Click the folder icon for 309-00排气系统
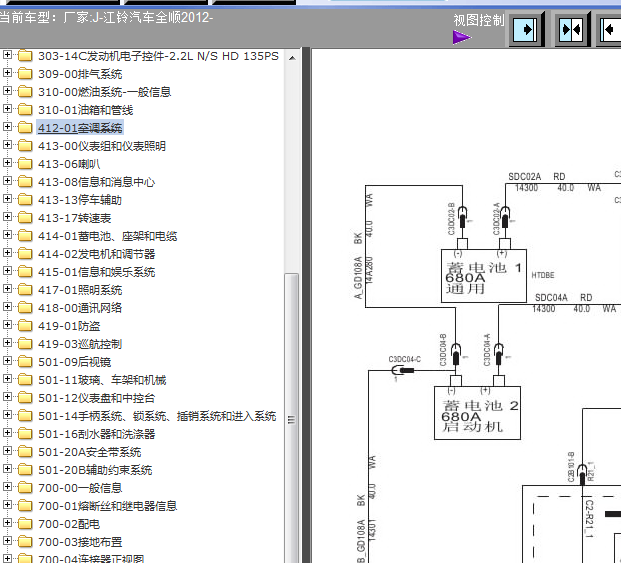The height and width of the screenshot is (563, 621). [x=25, y=74]
